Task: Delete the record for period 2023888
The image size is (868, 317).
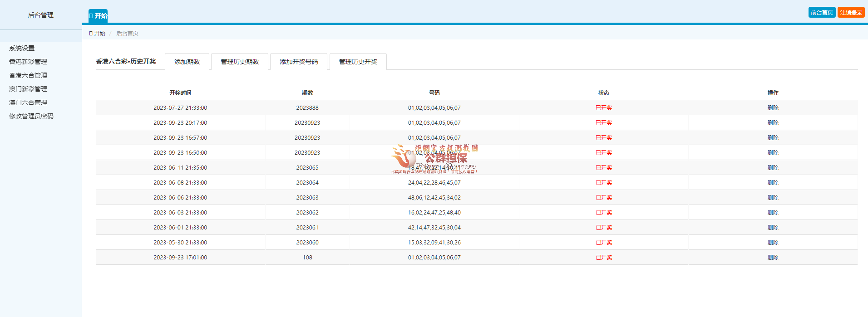Action: pos(773,108)
